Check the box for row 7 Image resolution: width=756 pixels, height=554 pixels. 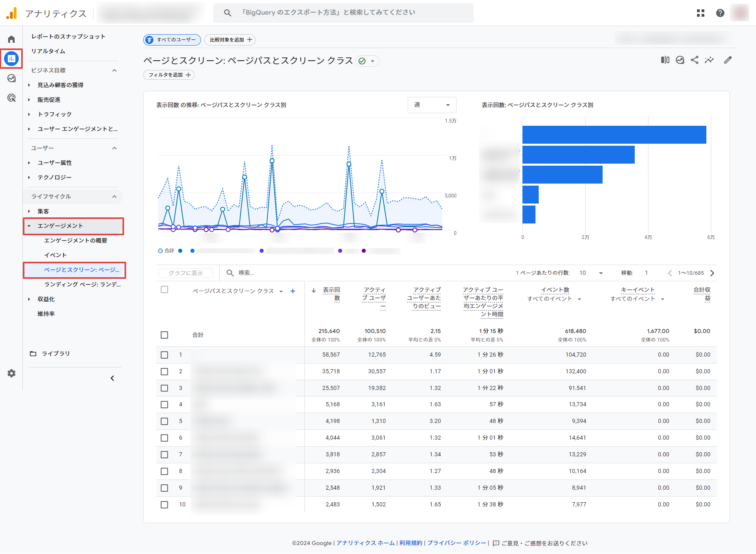[164, 455]
